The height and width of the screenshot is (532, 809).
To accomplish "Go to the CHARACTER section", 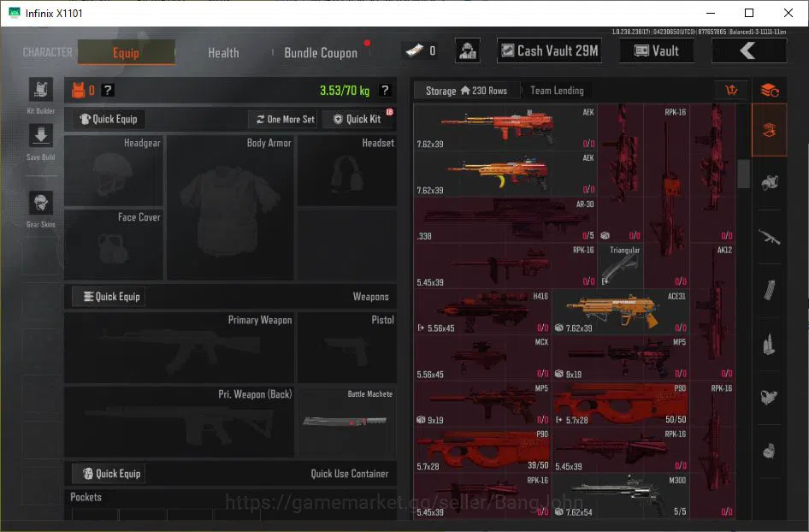I will tap(48, 53).
